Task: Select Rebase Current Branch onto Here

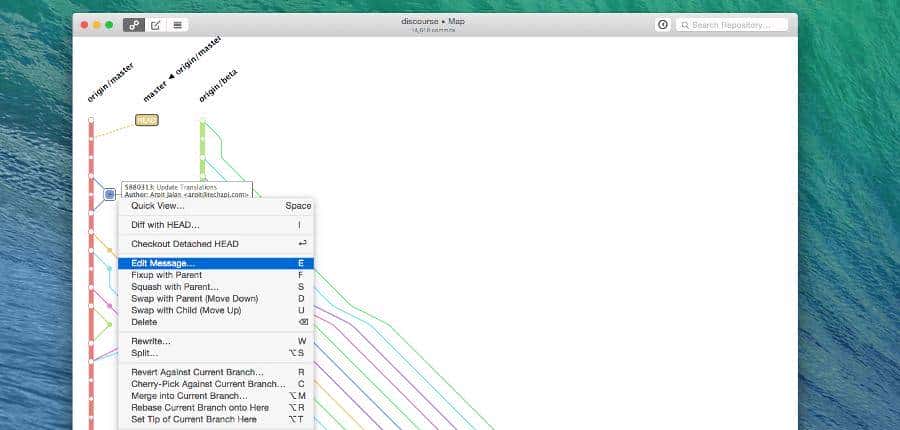Action: point(216,407)
